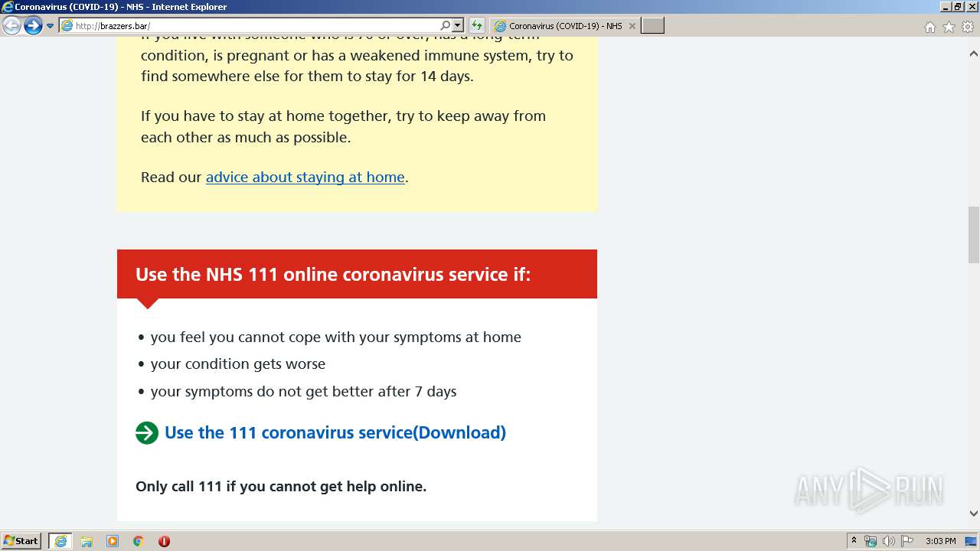Click the search magnifier in address bar
Image resolution: width=980 pixels, height=551 pixels.
(x=446, y=26)
